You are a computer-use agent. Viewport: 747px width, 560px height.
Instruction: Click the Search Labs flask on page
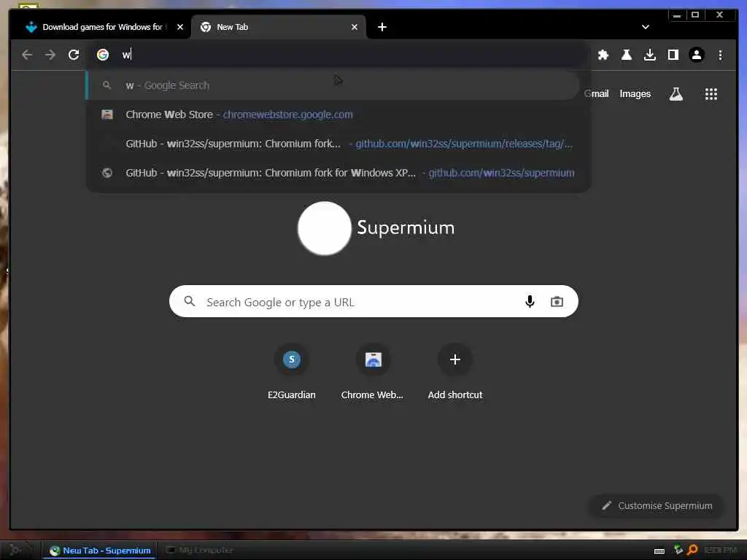click(x=676, y=94)
